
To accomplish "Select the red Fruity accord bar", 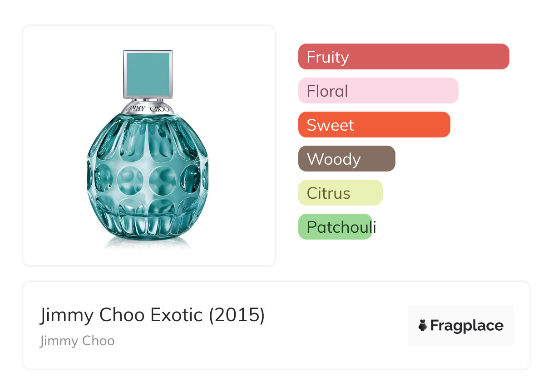I will [x=403, y=57].
